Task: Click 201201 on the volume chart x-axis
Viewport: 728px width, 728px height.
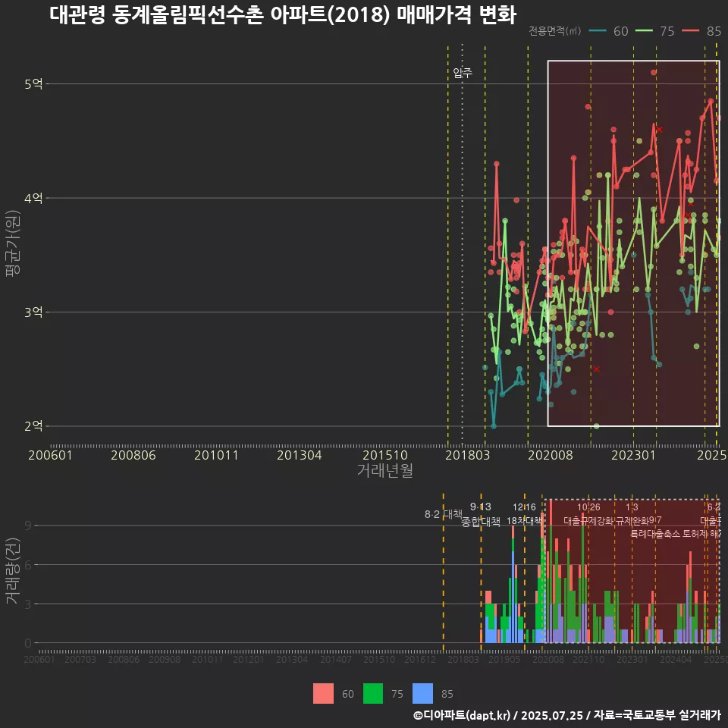Action: (249, 659)
